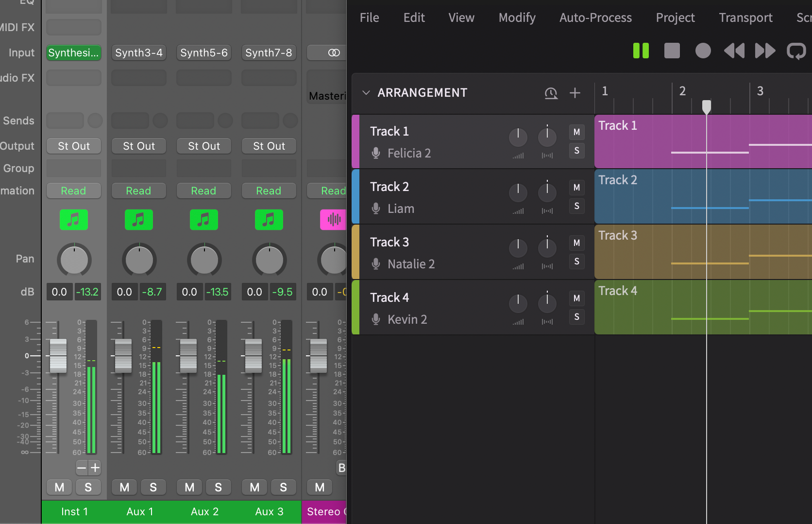Viewport: 812px width, 524px height.
Task: Mute the Aux 2 channel strip
Action: tap(189, 487)
